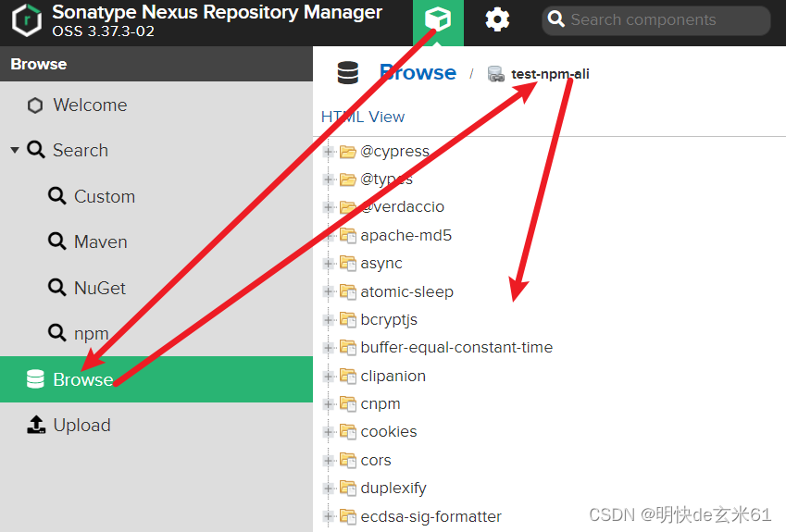Open the Administration gear icon
786x532 pixels.
(x=497, y=20)
